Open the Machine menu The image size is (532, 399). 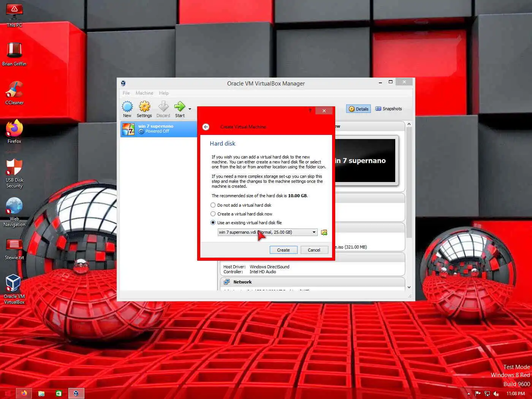[x=144, y=93]
